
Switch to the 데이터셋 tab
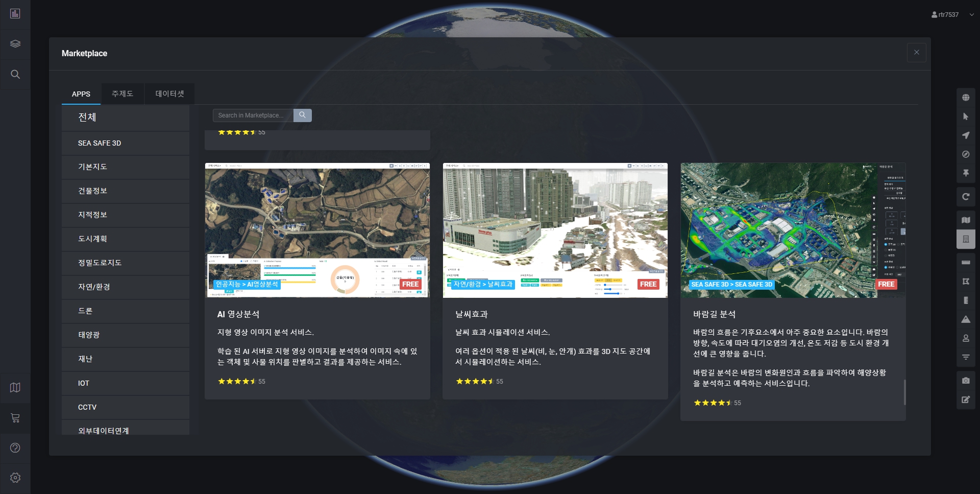[169, 94]
